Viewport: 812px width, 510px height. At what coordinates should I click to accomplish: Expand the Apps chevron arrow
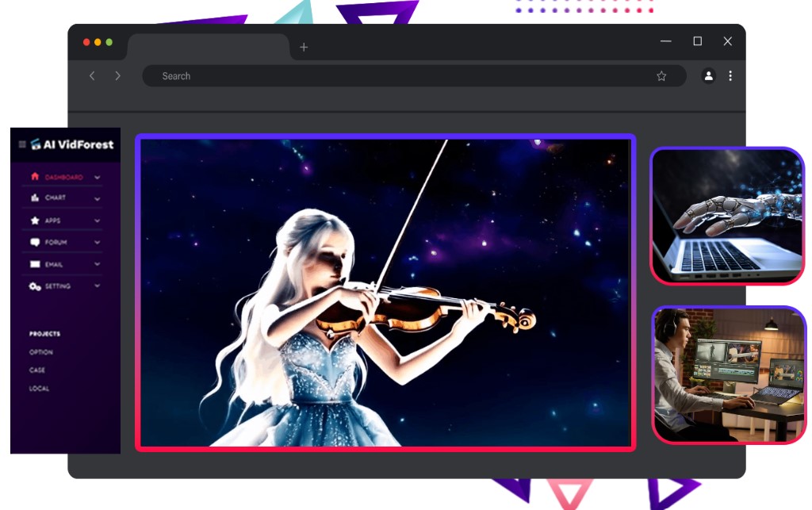point(98,220)
